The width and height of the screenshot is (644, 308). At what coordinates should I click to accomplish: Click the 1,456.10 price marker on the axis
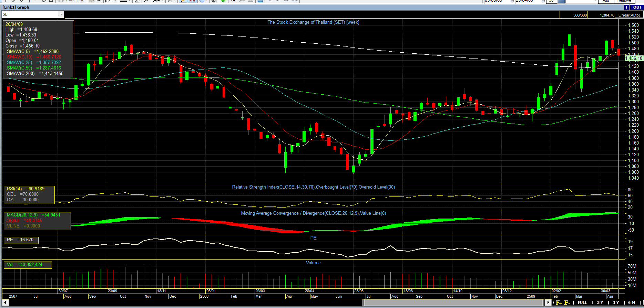point(634,59)
